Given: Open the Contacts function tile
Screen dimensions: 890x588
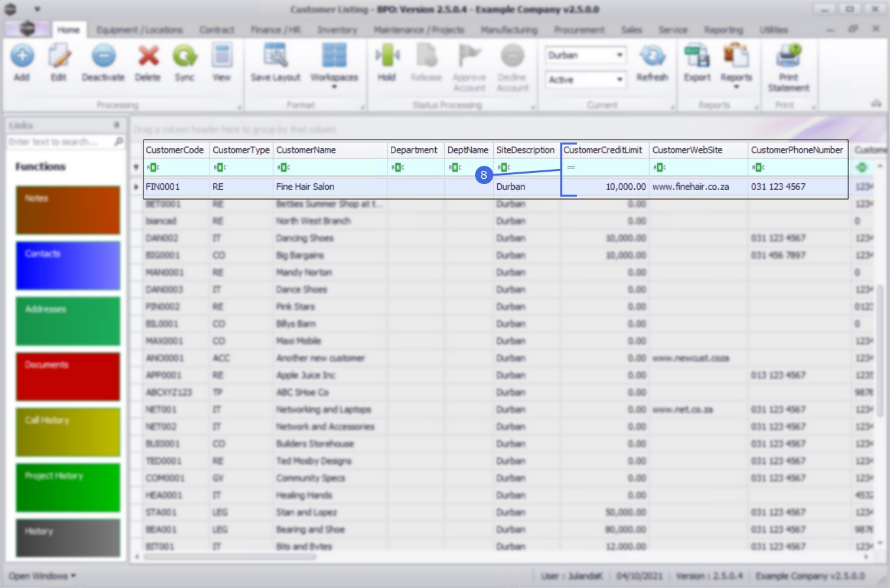Looking at the screenshot, I should pyautogui.click(x=68, y=266).
